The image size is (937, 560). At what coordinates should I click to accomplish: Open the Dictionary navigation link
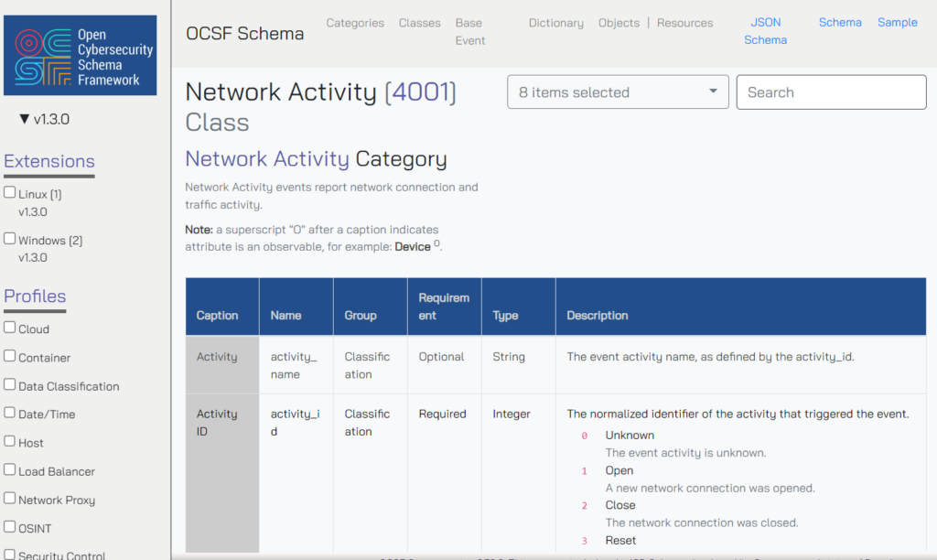(555, 23)
